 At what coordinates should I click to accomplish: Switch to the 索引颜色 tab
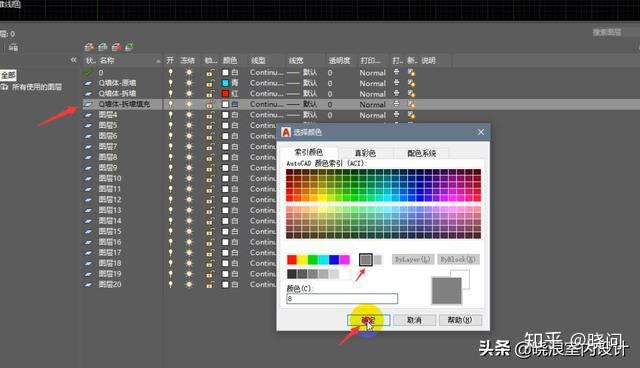[x=309, y=152]
